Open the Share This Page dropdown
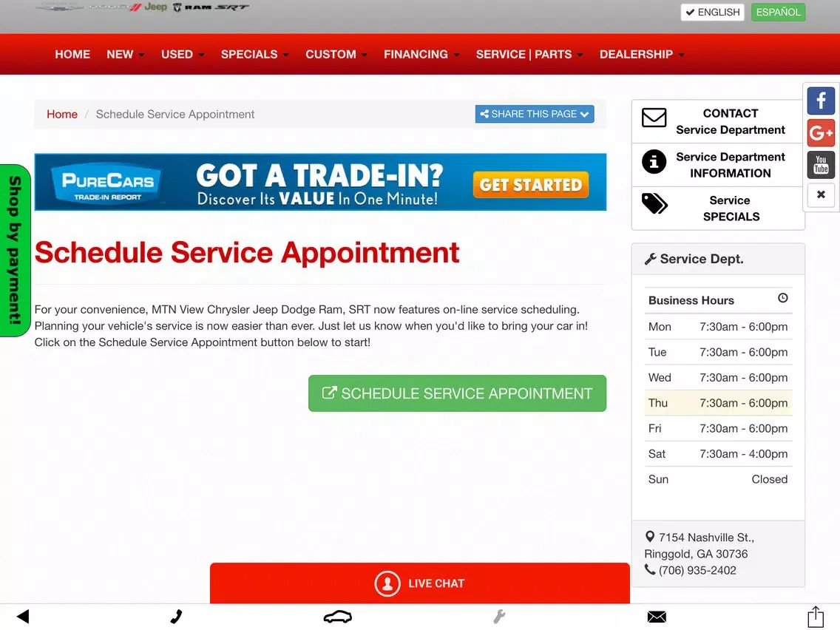The width and height of the screenshot is (840, 630). tap(534, 114)
